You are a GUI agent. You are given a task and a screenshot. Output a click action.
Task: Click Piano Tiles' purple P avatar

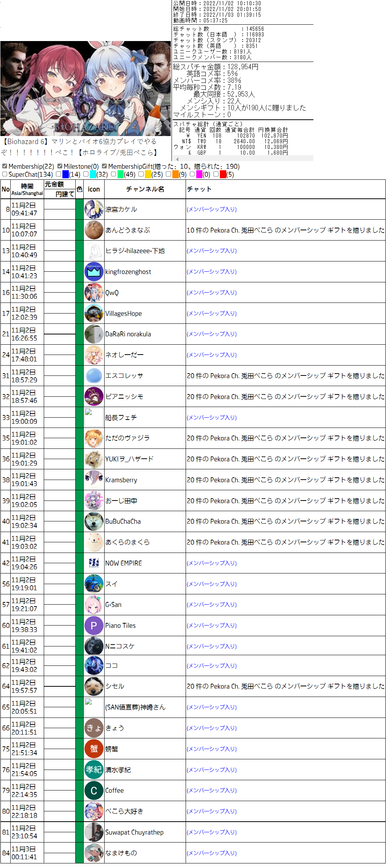click(94, 626)
